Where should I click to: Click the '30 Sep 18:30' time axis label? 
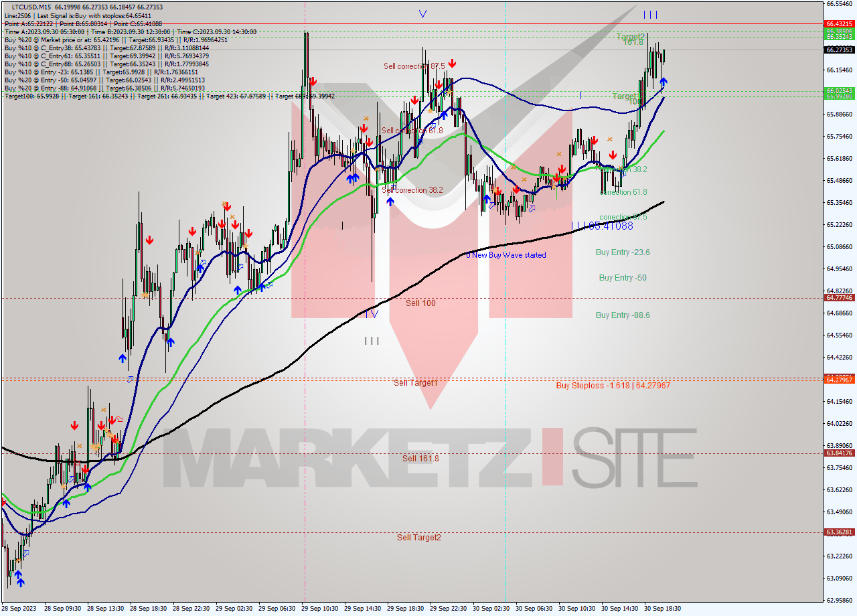coord(663,609)
